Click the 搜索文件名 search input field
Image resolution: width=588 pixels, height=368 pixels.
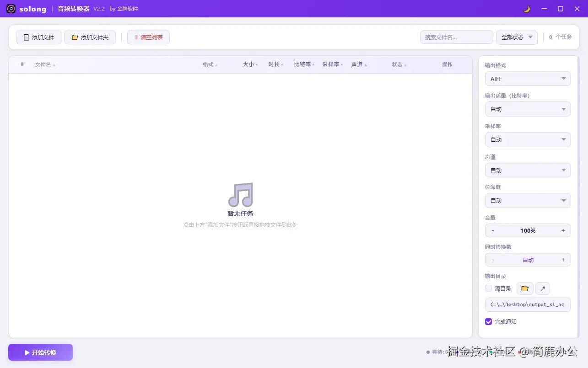pos(456,37)
